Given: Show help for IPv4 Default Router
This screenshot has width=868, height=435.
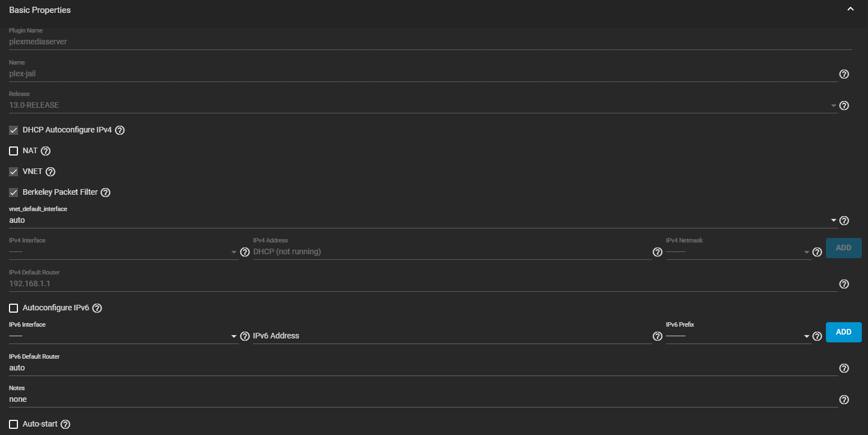Looking at the screenshot, I should (844, 284).
